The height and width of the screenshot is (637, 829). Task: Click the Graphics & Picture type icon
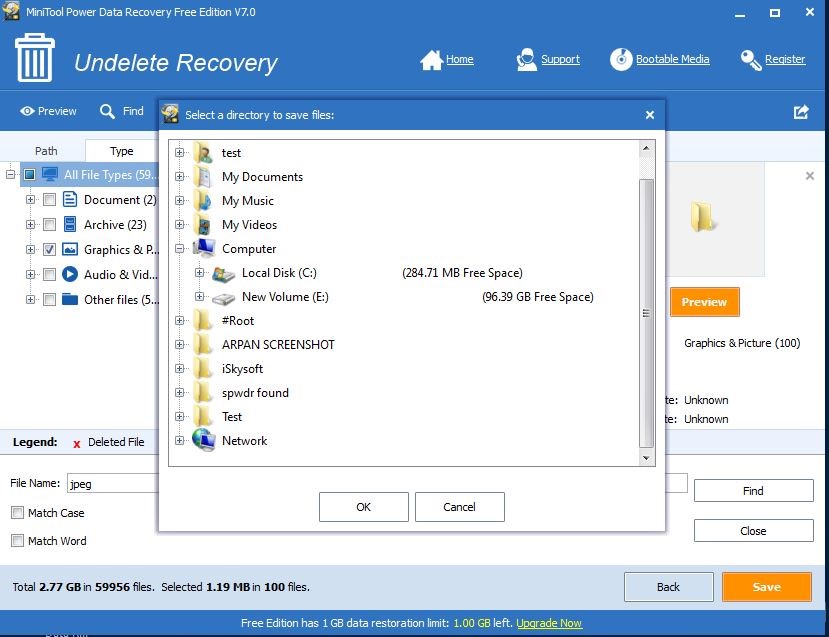click(70, 249)
